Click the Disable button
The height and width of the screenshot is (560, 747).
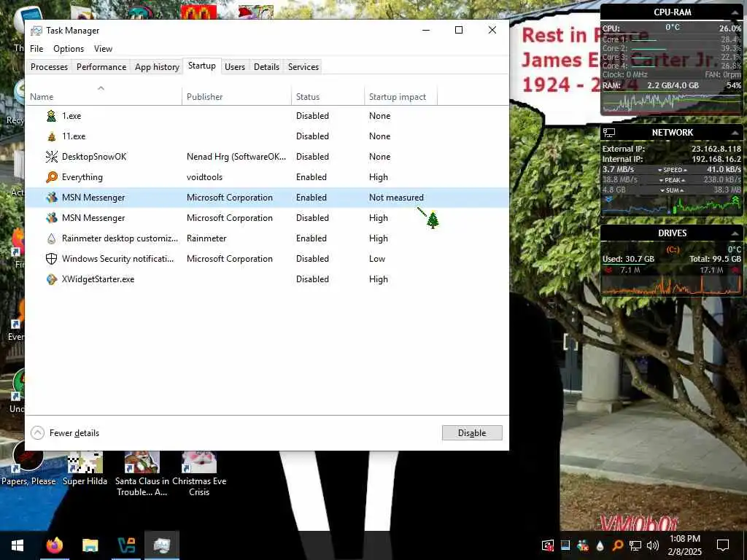[x=472, y=433]
